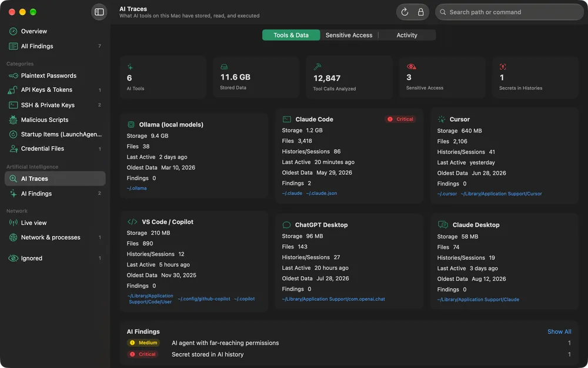Click the Critical badge in AI Findings
This screenshot has width=588, height=368.
point(143,354)
